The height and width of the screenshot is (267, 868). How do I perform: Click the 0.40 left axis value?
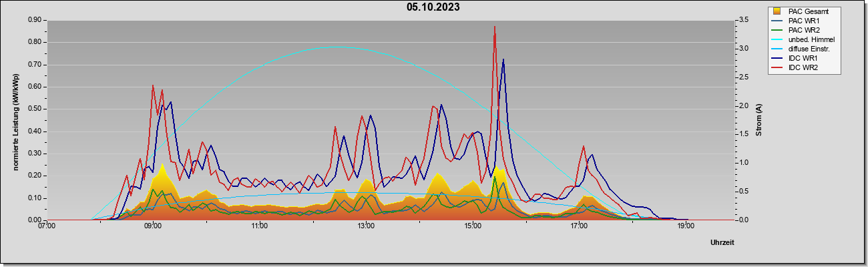pyautogui.click(x=35, y=131)
